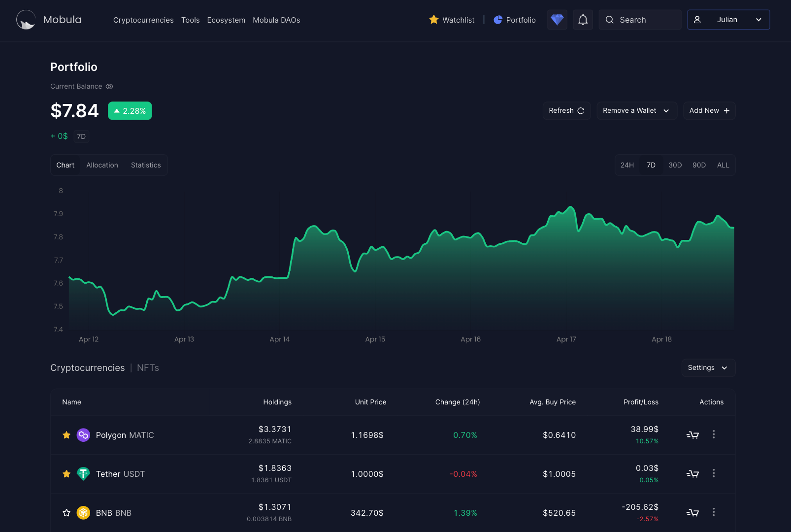Click inside the Search field

(640, 20)
